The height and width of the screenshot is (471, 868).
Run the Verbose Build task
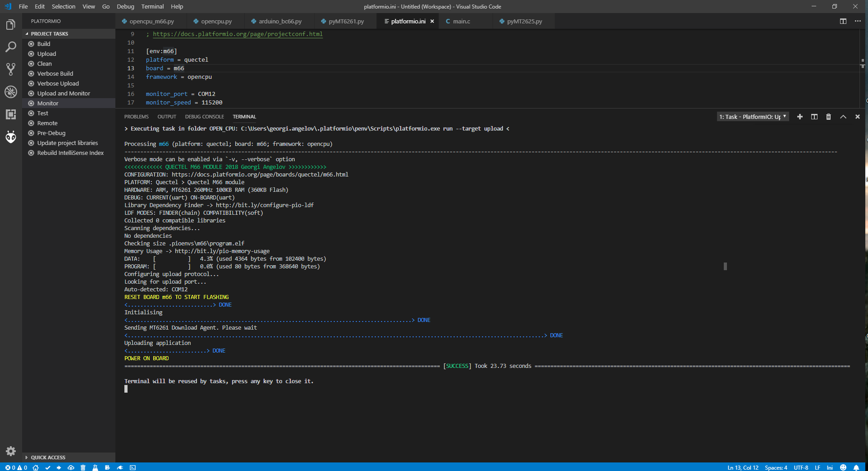(69, 73)
